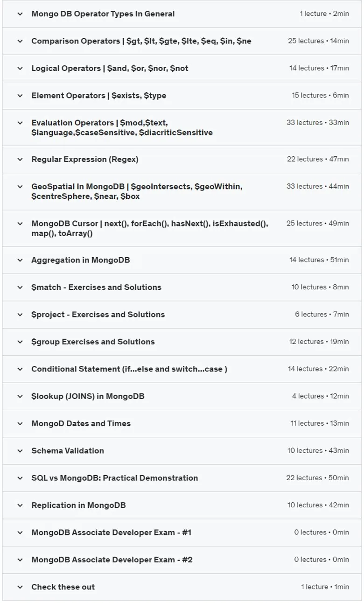Expand the Check these out section
This screenshot has width=364, height=603.
click(182, 587)
